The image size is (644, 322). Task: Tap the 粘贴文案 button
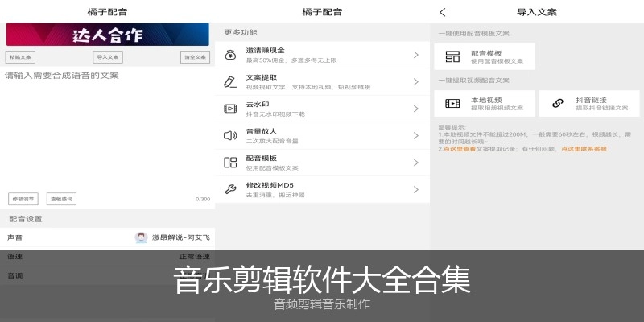click(20, 57)
